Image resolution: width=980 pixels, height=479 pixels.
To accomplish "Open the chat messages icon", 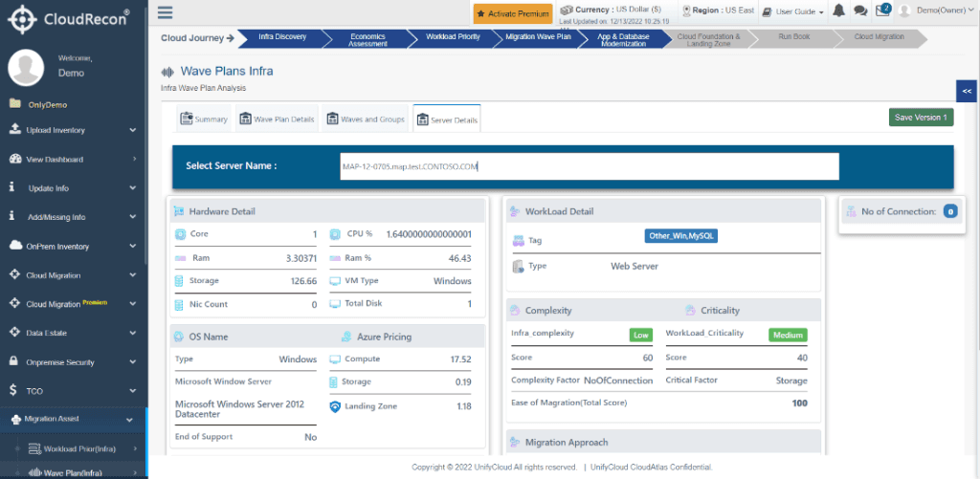I will (860, 11).
